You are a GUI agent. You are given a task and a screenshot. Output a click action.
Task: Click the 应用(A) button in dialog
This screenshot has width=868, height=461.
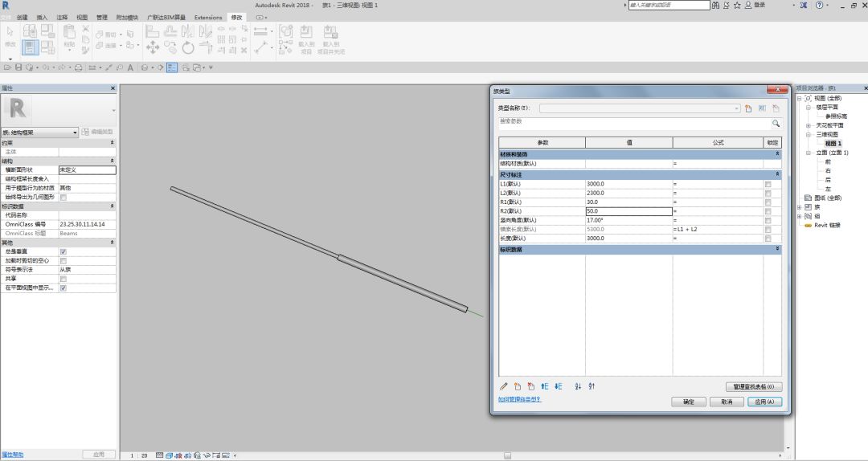pyautogui.click(x=764, y=402)
